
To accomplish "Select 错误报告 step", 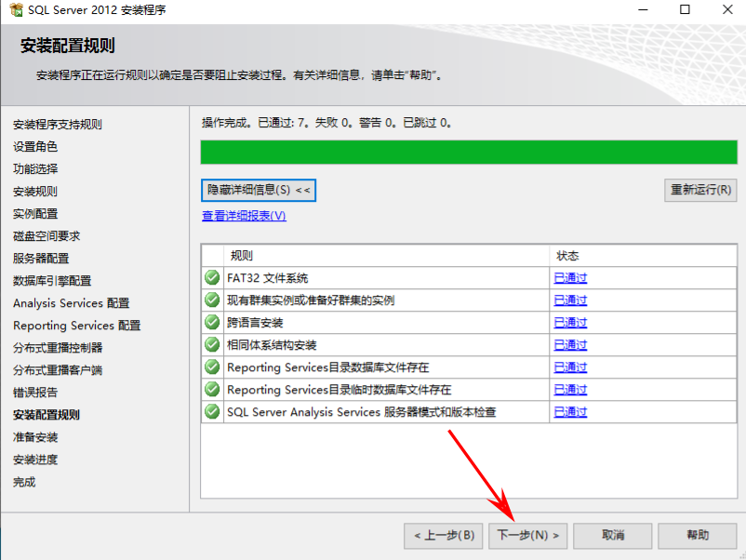I will (35, 393).
